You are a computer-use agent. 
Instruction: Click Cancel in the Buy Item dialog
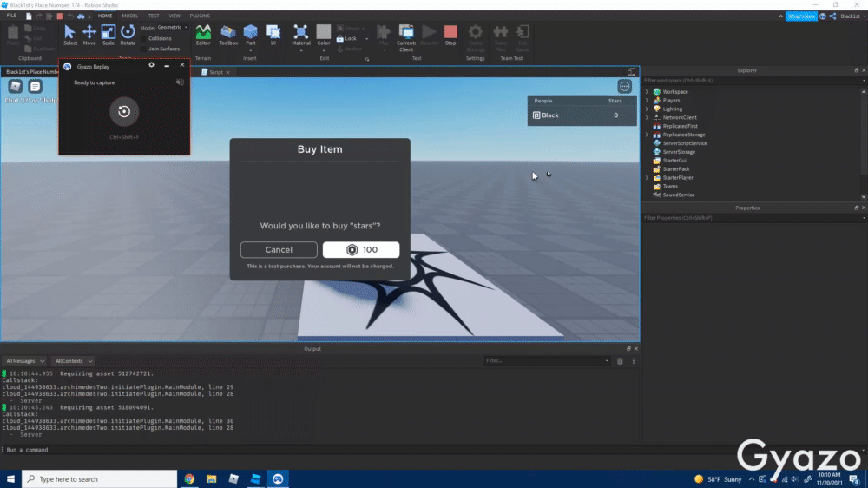click(x=279, y=250)
